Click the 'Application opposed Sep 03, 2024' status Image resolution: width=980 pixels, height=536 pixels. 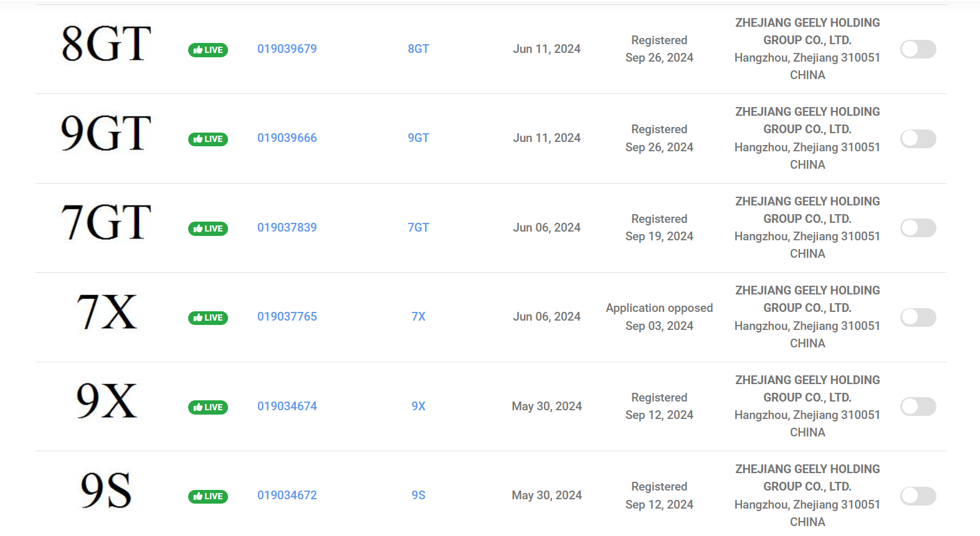[659, 317]
